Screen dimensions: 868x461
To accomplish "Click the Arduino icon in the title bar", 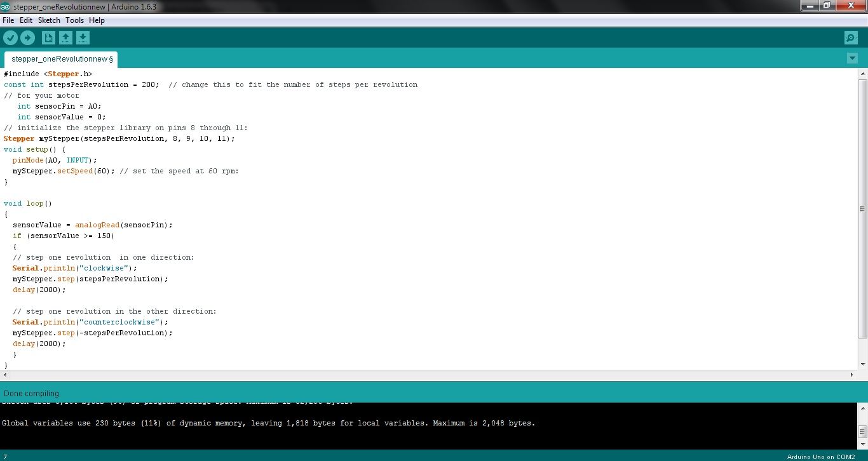I will pyautogui.click(x=6, y=6).
